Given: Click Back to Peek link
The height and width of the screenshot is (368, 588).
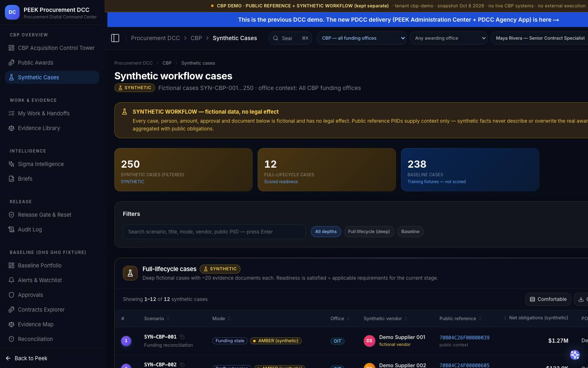Looking at the screenshot, I should (x=27, y=358).
